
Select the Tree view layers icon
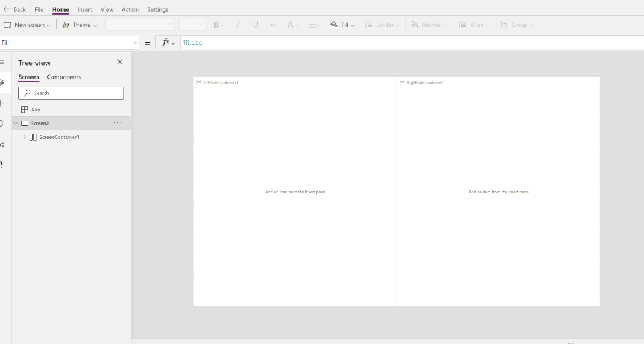coord(2,83)
